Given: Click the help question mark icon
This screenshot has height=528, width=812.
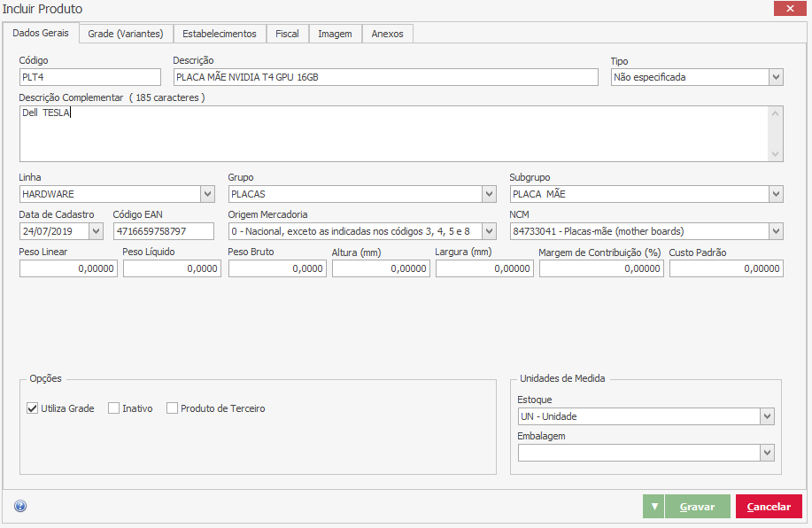Looking at the screenshot, I should coord(20,507).
